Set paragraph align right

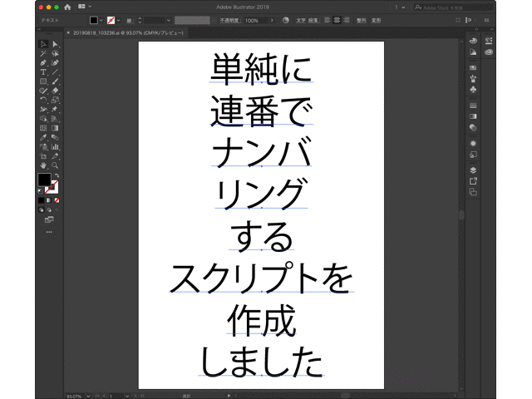coord(347,20)
